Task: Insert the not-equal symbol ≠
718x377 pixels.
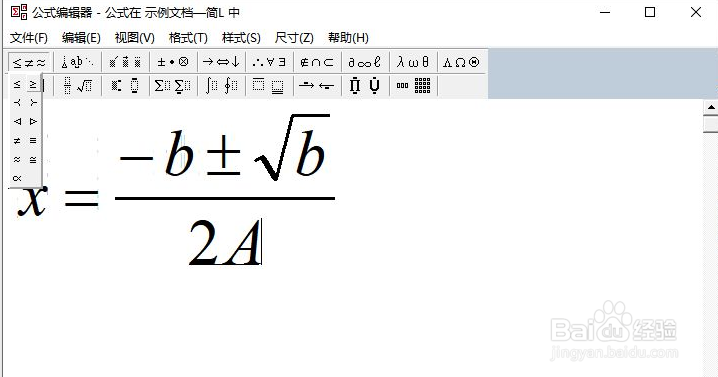Action: click(17, 141)
